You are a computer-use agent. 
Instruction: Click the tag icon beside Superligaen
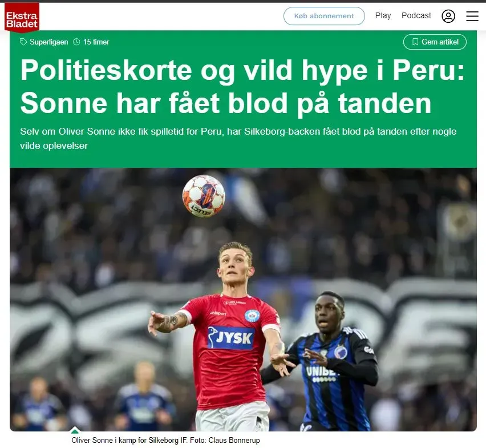tap(23, 42)
